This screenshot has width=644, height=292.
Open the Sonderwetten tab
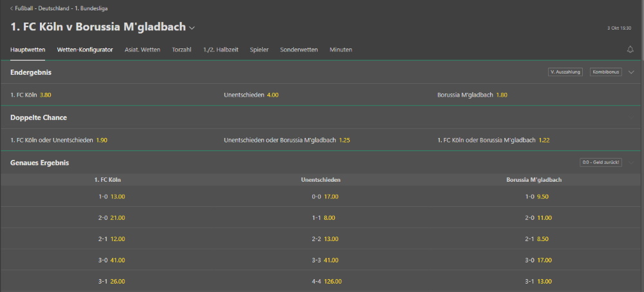(299, 50)
